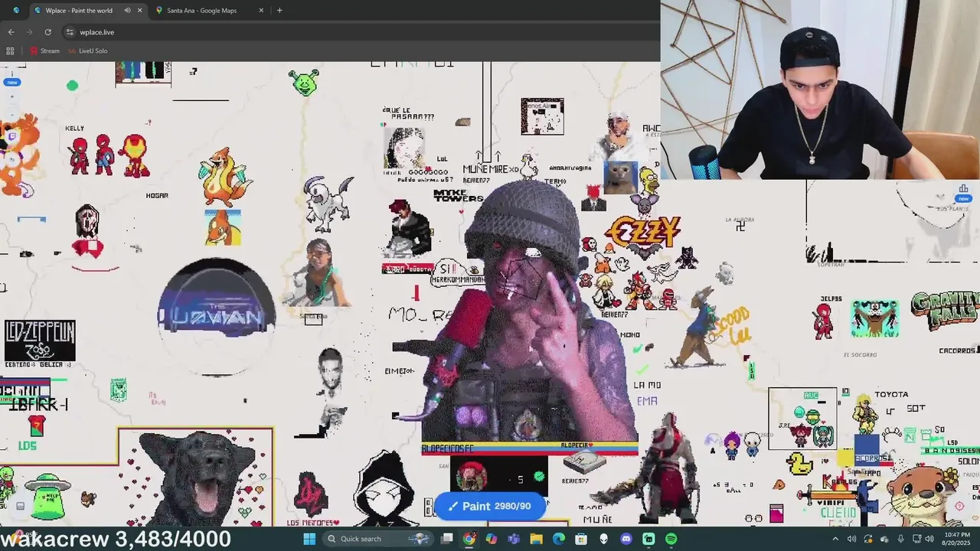Click the MYKE TOWERS text on the canvas

click(459, 195)
